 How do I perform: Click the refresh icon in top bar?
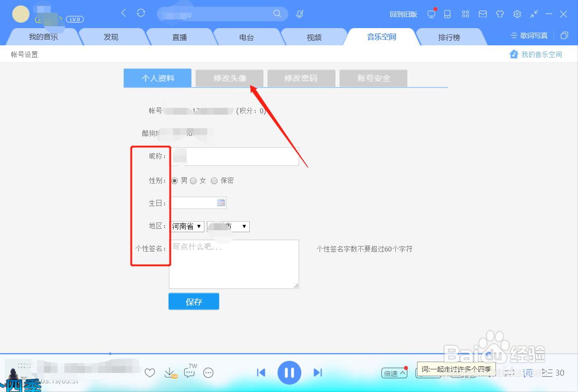point(141,13)
